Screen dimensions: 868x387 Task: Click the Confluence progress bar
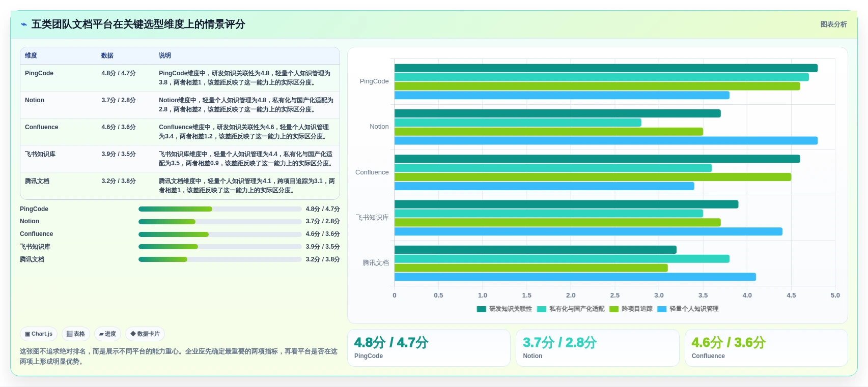(220, 234)
